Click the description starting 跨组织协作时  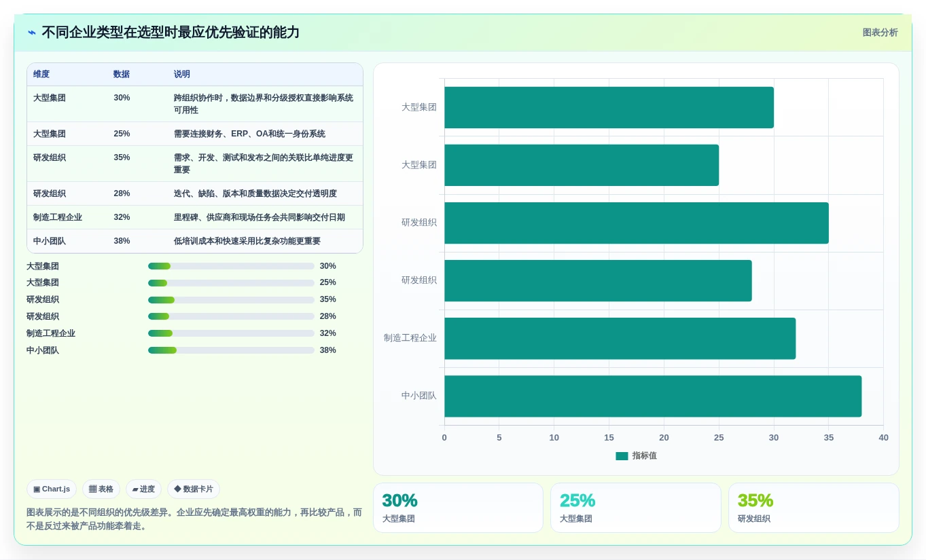coord(264,104)
